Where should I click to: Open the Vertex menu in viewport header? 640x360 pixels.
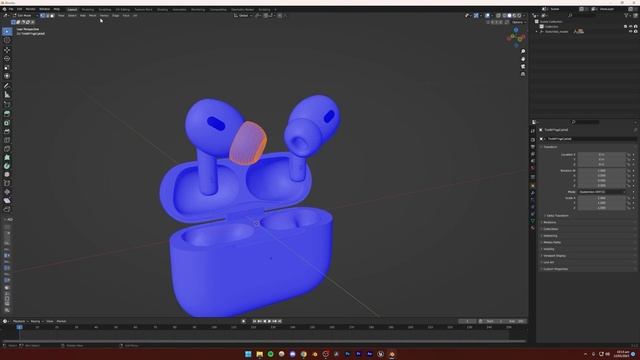(x=104, y=16)
